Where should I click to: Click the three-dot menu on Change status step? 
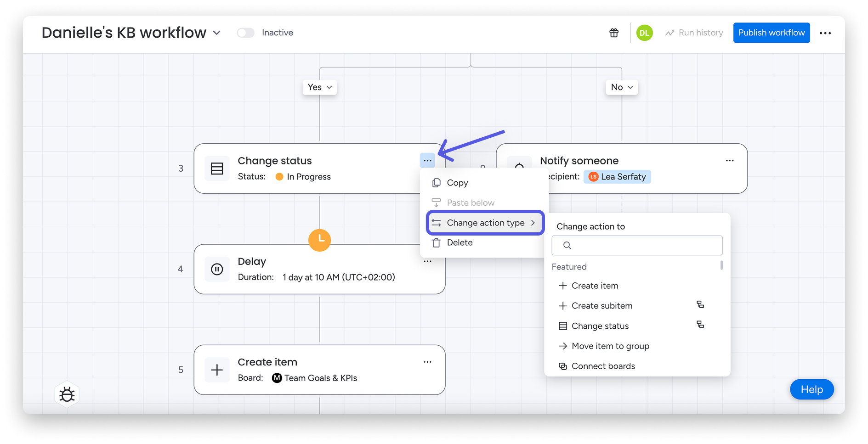coord(427,161)
